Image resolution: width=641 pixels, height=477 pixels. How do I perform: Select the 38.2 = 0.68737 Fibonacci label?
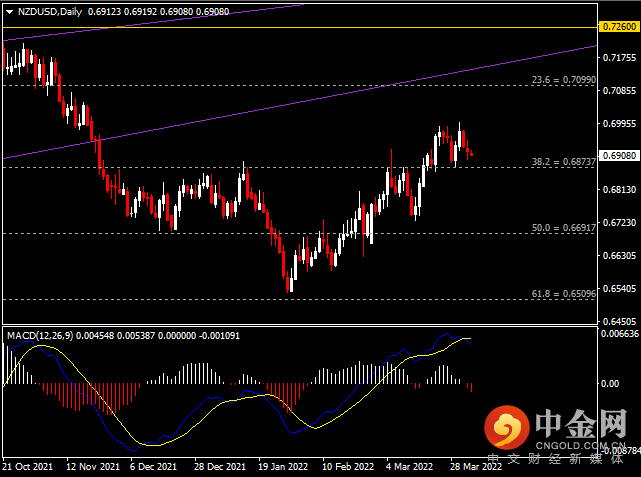tap(563, 161)
